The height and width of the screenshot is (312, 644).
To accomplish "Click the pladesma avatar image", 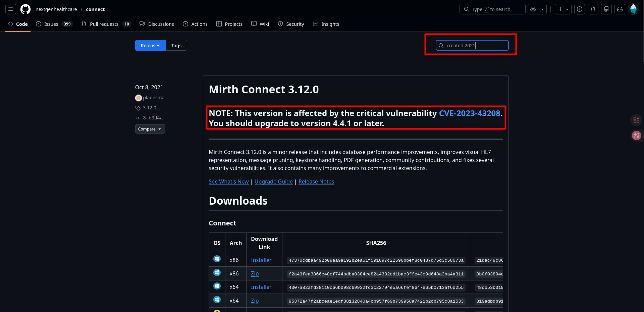I will [139, 98].
